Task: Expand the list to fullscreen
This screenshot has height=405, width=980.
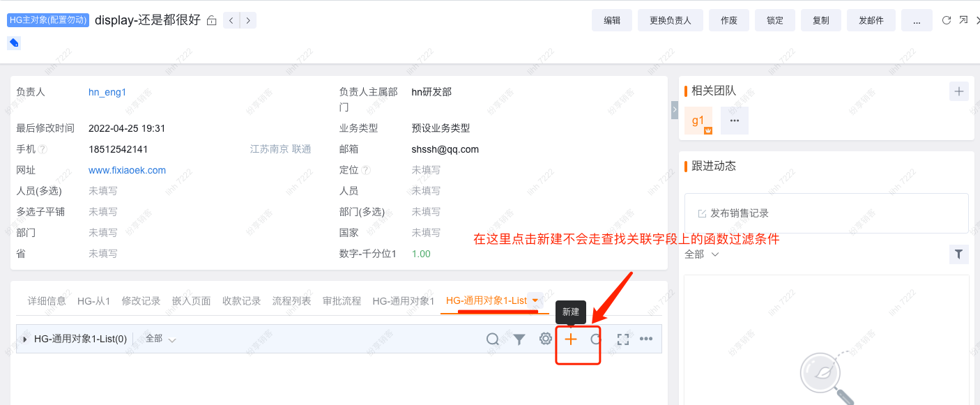Action: click(623, 339)
